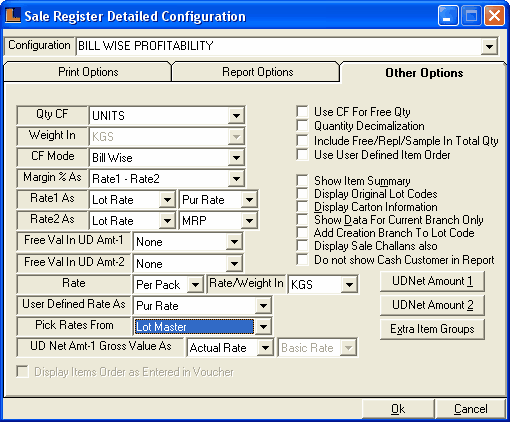Open the Configuration dropdown list
The image size is (510, 422).
489,46
